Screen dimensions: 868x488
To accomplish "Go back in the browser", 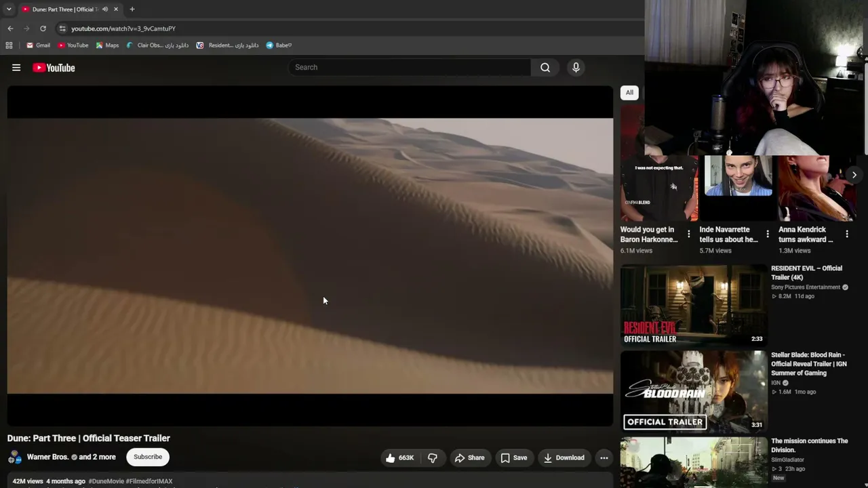I will coord(10,28).
